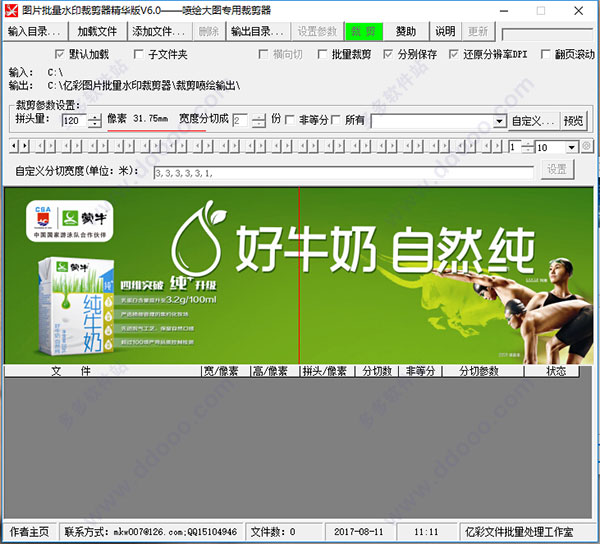Click the disabled 设置参数 button
This screenshot has width=600, height=544.
click(317, 31)
